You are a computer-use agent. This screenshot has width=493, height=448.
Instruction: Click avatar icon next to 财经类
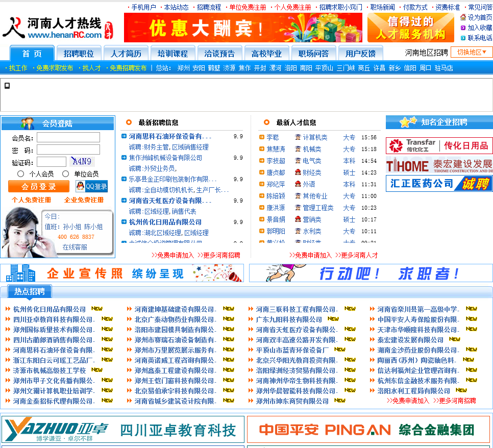[298, 172]
